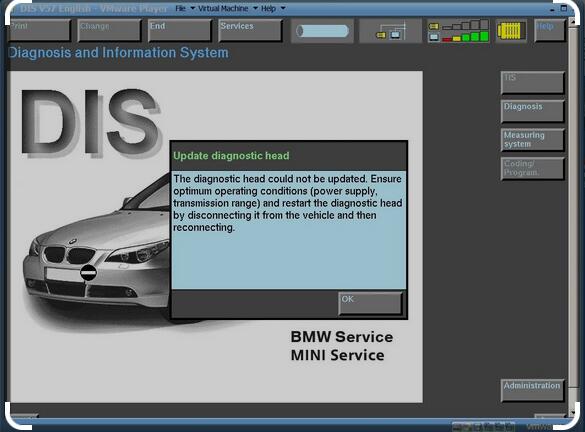
Task: Expand the File menu dropdown arrow
Action: [x=193, y=8]
